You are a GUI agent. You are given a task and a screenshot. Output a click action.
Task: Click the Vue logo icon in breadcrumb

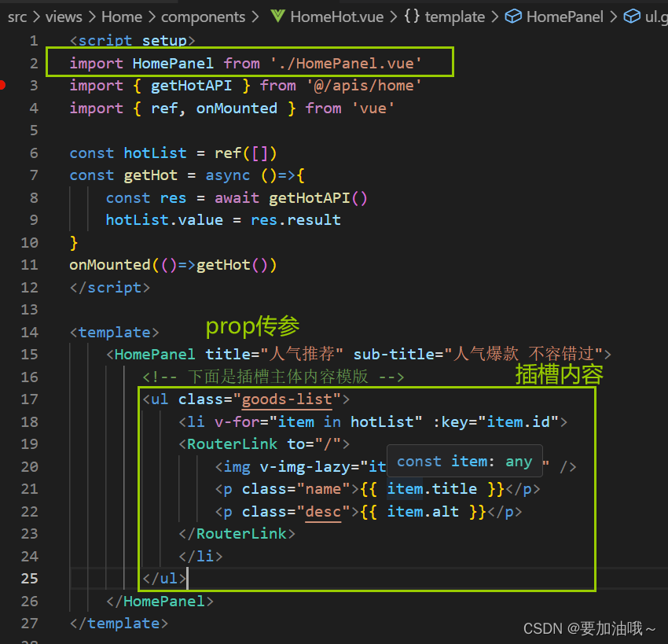[277, 17]
